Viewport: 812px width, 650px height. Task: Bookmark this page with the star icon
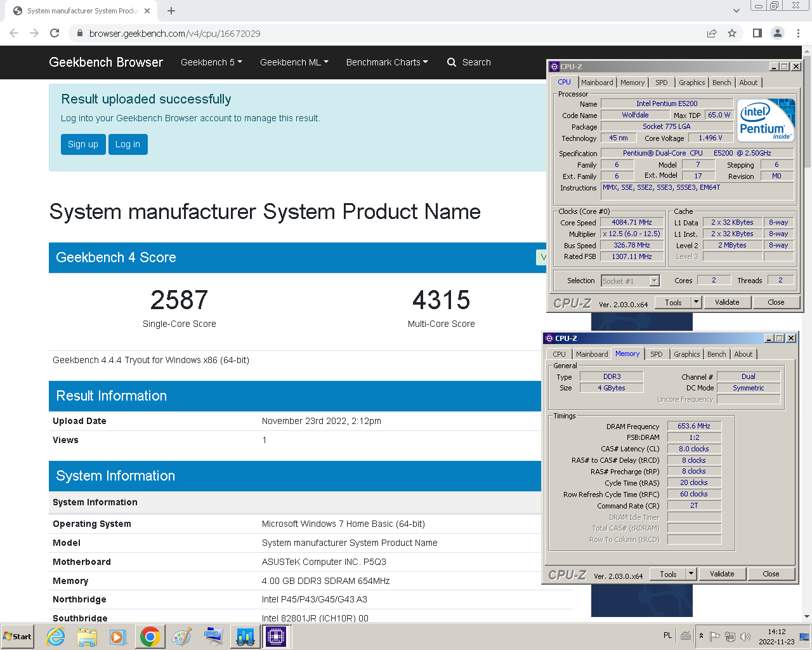(732, 33)
